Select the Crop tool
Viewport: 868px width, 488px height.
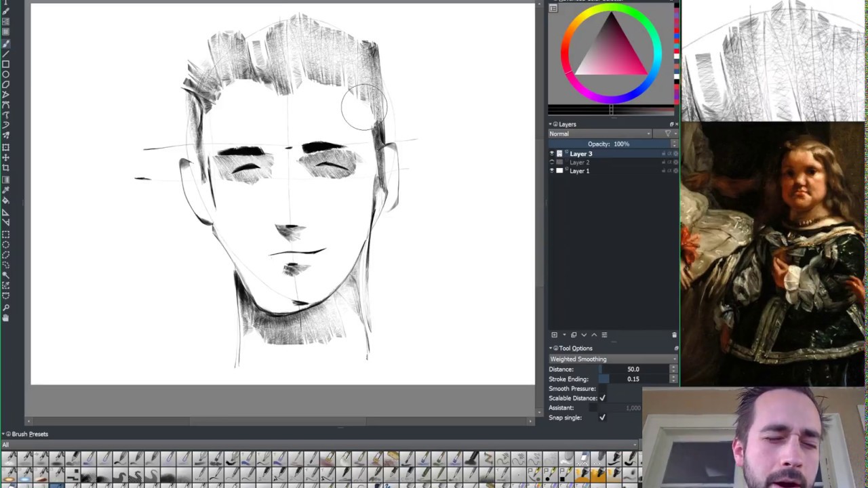pos(5,167)
